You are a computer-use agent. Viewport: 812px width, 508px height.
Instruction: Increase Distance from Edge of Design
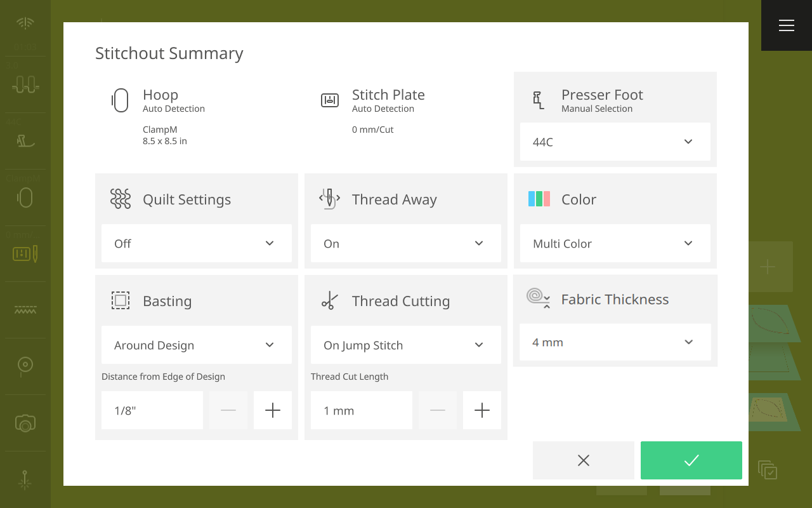click(x=273, y=410)
